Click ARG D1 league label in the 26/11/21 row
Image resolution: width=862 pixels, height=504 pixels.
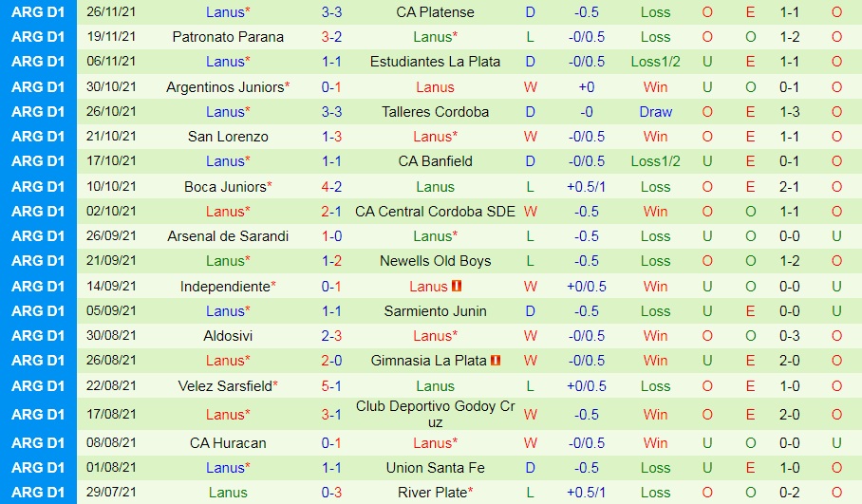click(38, 12)
